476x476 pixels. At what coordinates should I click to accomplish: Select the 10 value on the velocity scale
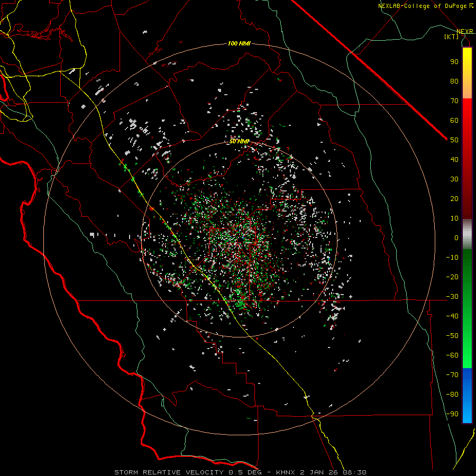click(454, 218)
